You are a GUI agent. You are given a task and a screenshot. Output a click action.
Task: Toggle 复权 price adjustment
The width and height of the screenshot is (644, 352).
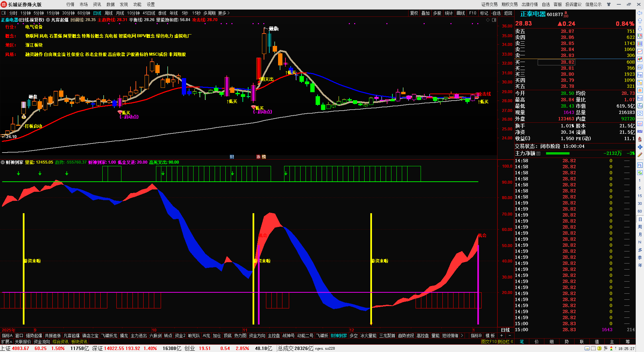click(x=414, y=13)
